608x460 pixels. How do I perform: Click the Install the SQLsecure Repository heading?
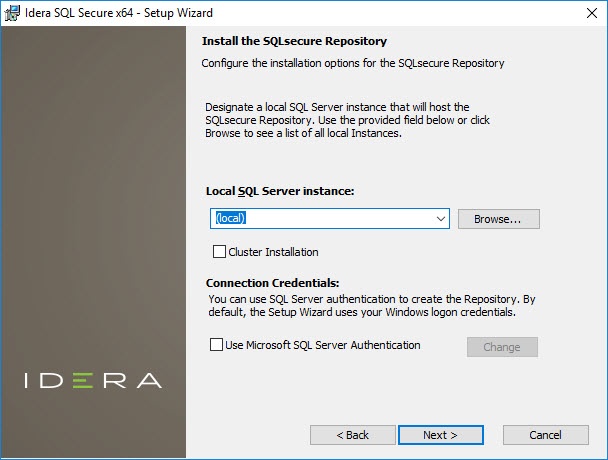coord(294,42)
